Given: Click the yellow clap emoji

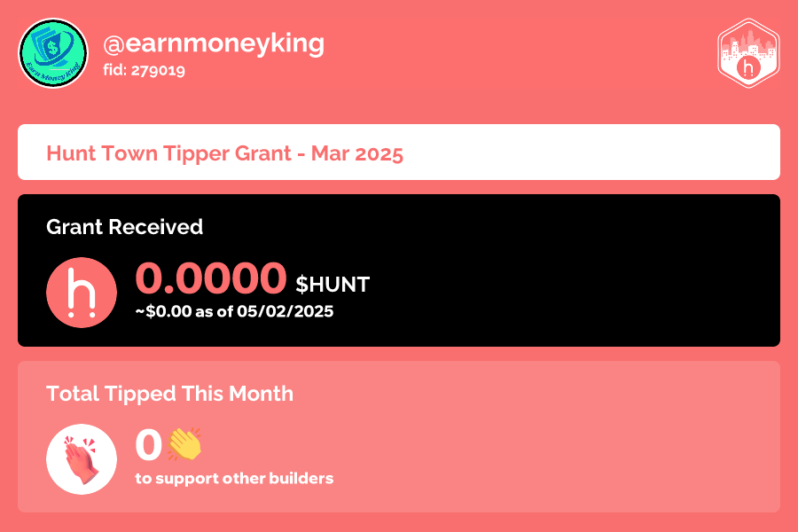Looking at the screenshot, I should [184, 444].
